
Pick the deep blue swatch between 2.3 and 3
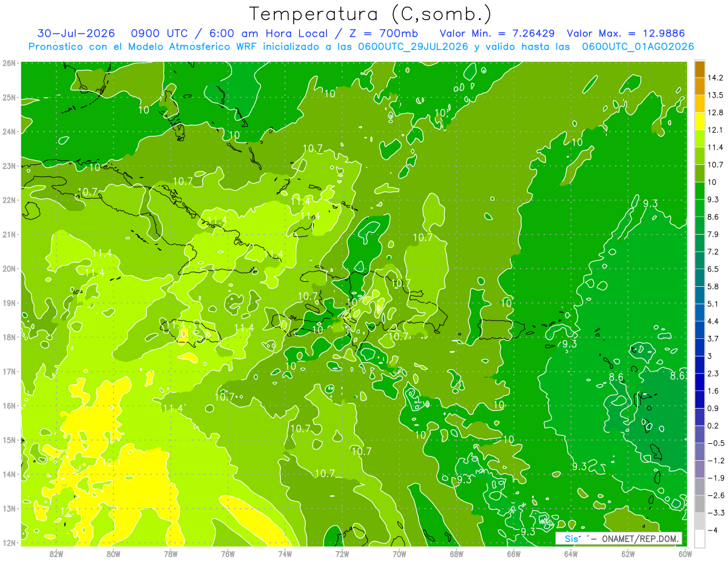[699, 365]
